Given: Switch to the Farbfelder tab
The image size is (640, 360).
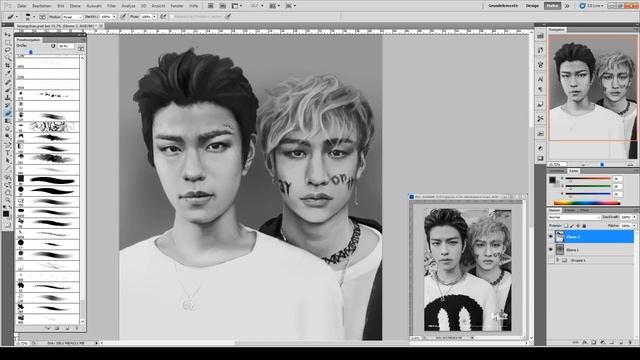Looking at the screenshot, I should 556,171.
